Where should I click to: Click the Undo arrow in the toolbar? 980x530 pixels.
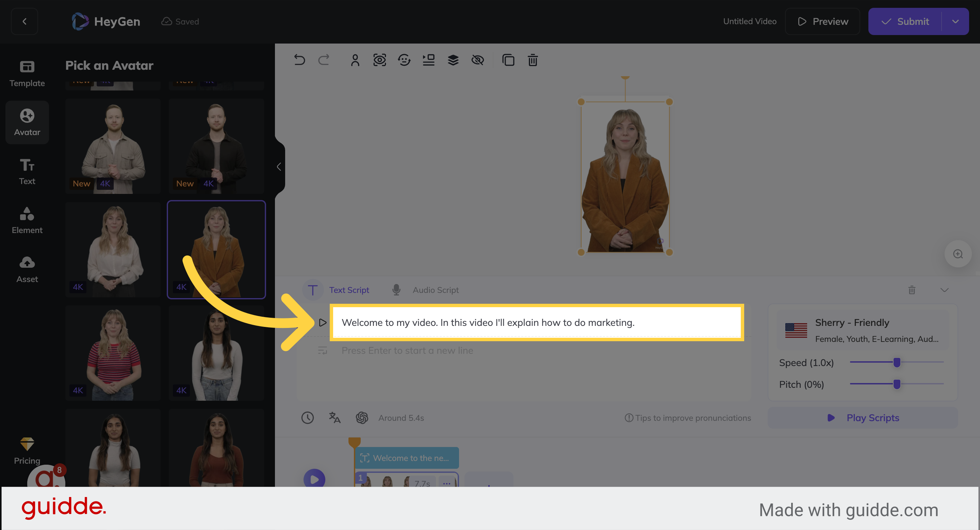pyautogui.click(x=299, y=60)
